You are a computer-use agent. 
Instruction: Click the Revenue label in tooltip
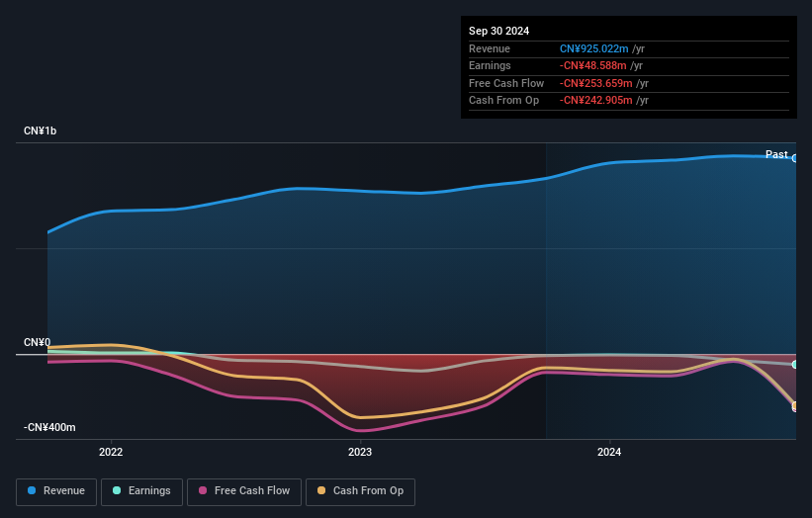(490, 48)
